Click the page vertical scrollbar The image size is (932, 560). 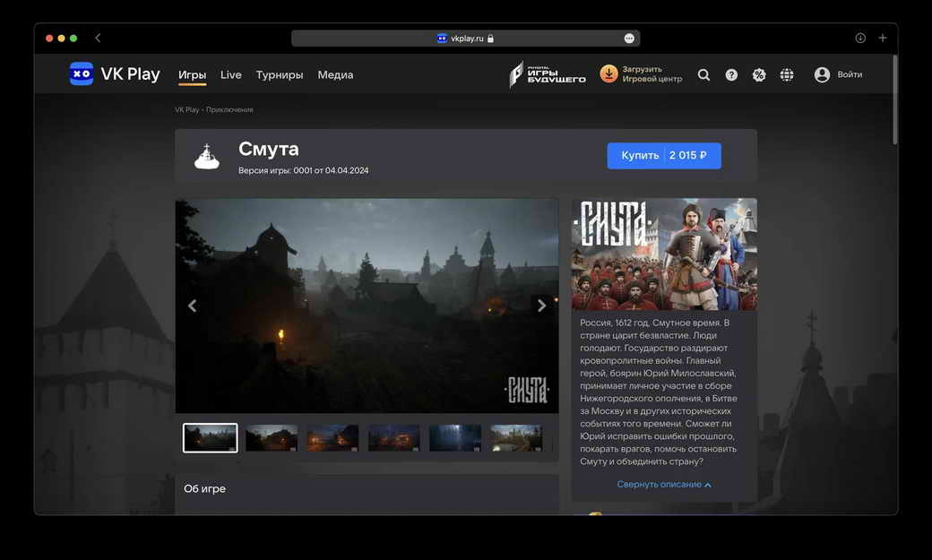(894, 100)
